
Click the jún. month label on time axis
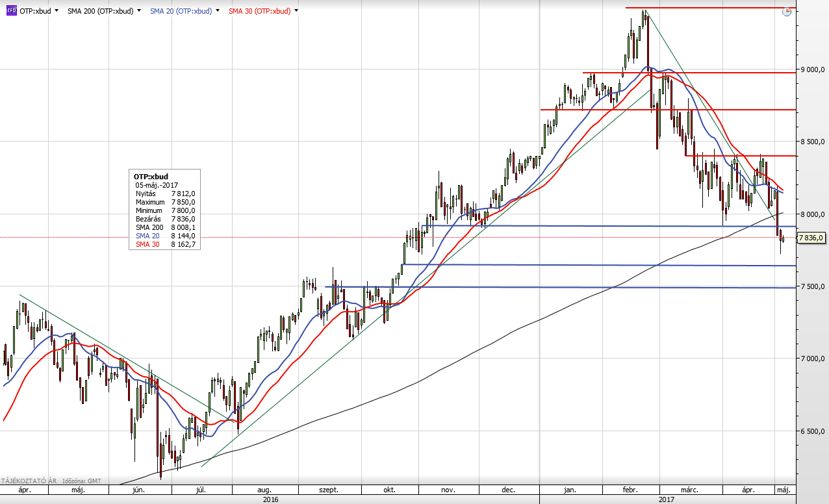pyautogui.click(x=138, y=491)
